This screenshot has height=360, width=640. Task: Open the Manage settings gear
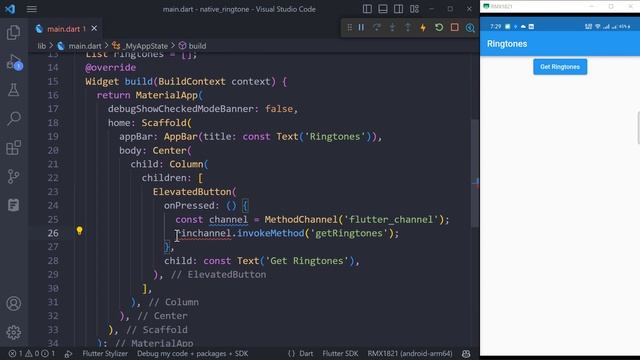click(13, 332)
